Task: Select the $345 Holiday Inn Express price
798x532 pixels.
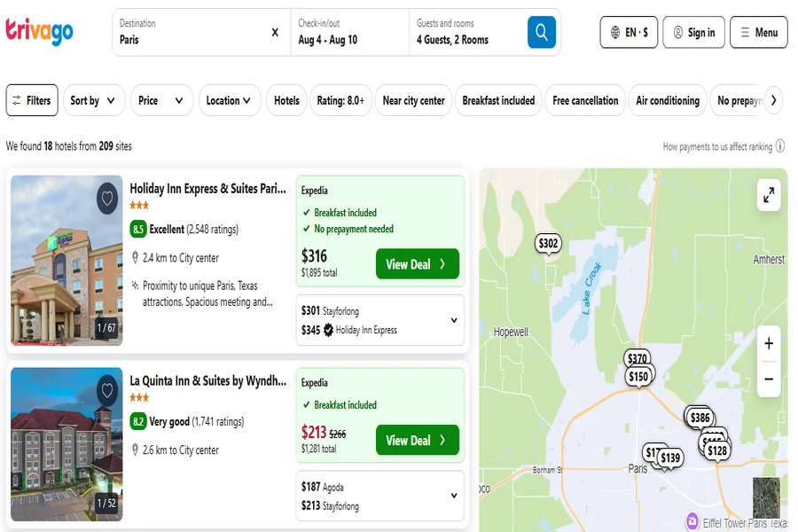Action: click(349, 330)
